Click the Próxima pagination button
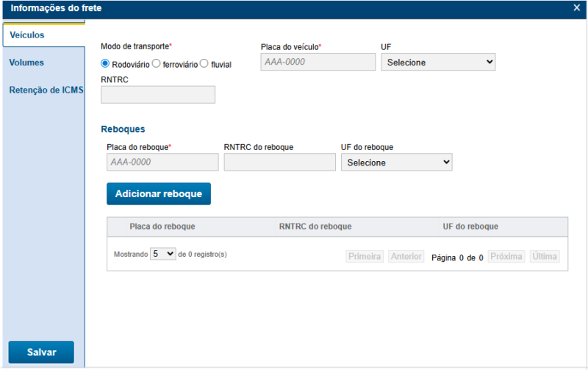The width and height of the screenshot is (588, 370). coord(506,257)
